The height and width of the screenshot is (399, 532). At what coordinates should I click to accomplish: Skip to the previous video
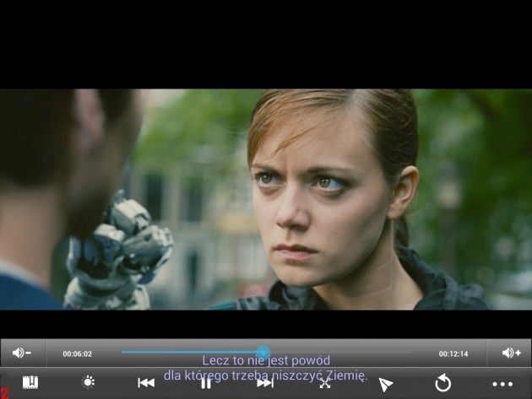point(146,383)
